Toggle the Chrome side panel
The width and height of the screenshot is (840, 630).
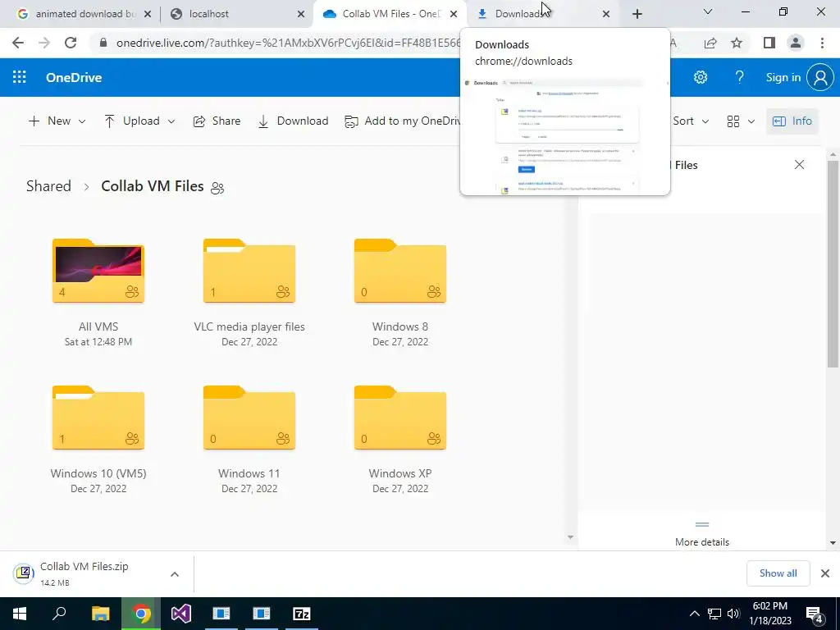769,43
